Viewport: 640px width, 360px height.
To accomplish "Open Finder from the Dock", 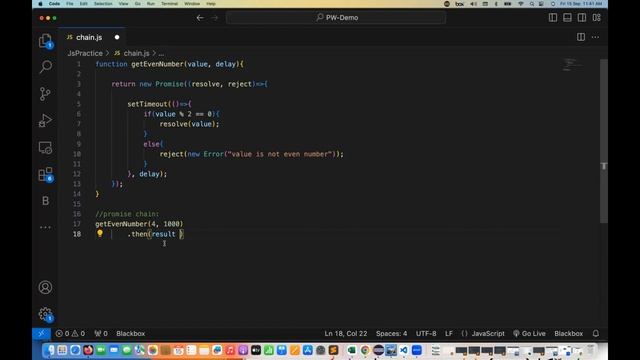I will click(x=49, y=350).
